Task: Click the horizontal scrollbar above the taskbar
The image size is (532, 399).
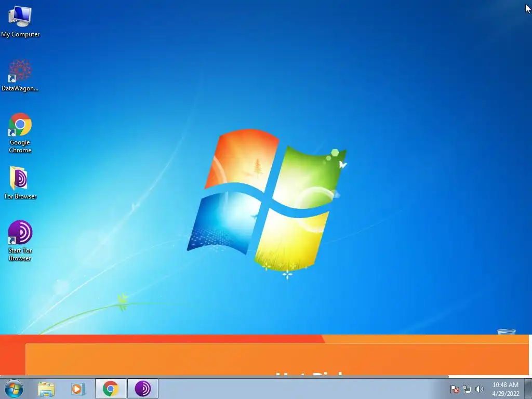Action: (224, 376)
